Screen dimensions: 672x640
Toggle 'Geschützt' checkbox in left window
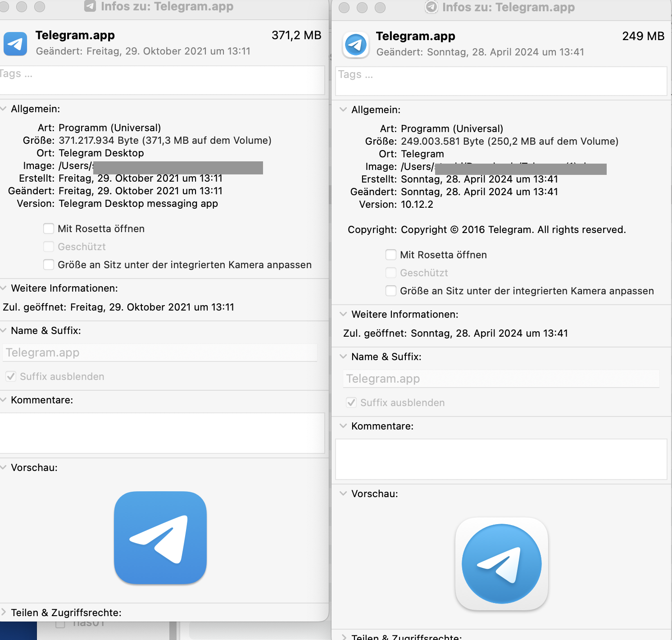coord(49,247)
